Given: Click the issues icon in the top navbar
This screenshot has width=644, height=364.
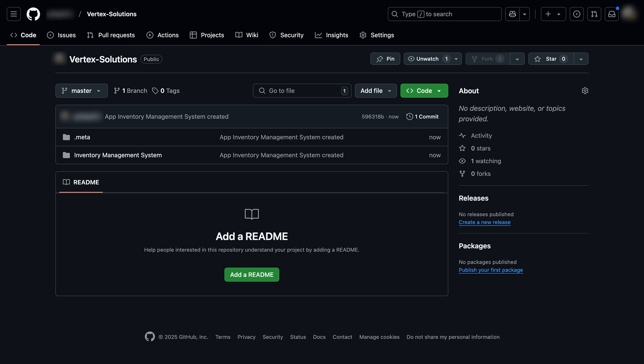Looking at the screenshot, I should [x=50, y=35].
